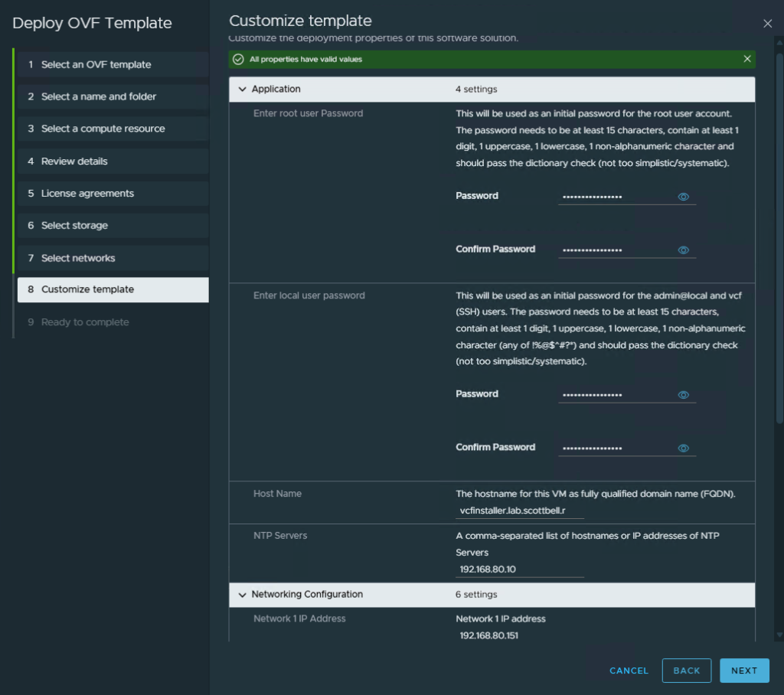The height and width of the screenshot is (695, 784).
Task: Reveal the root user Confirm Password value
Action: coord(684,250)
